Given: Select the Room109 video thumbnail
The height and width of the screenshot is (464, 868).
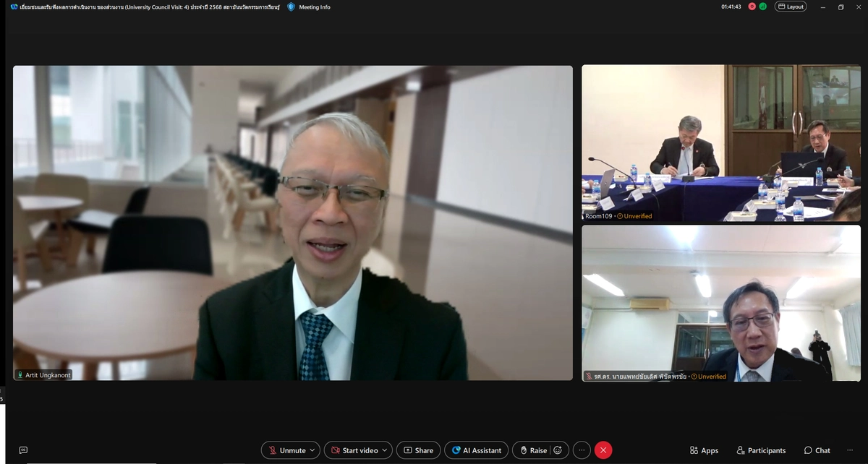Looking at the screenshot, I should tap(720, 142).
